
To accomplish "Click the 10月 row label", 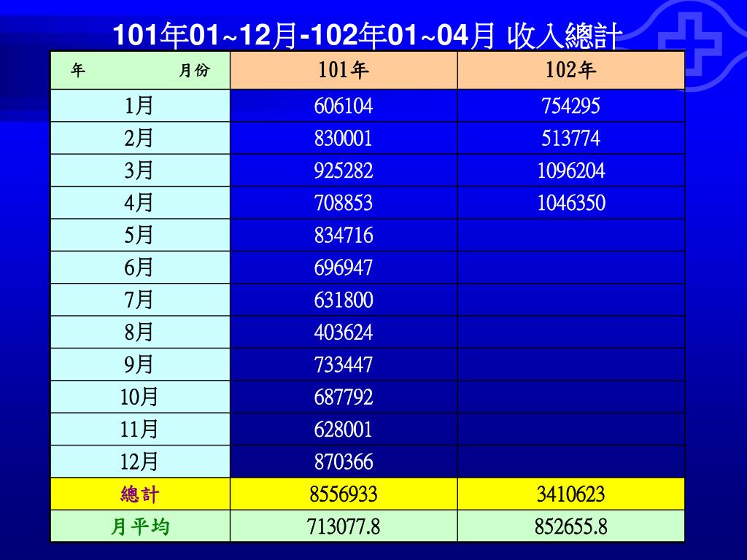I will click(x=139, y=397).
